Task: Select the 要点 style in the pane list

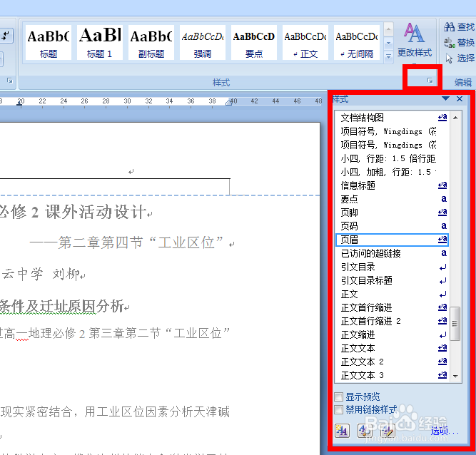Action: coord(392,199)
